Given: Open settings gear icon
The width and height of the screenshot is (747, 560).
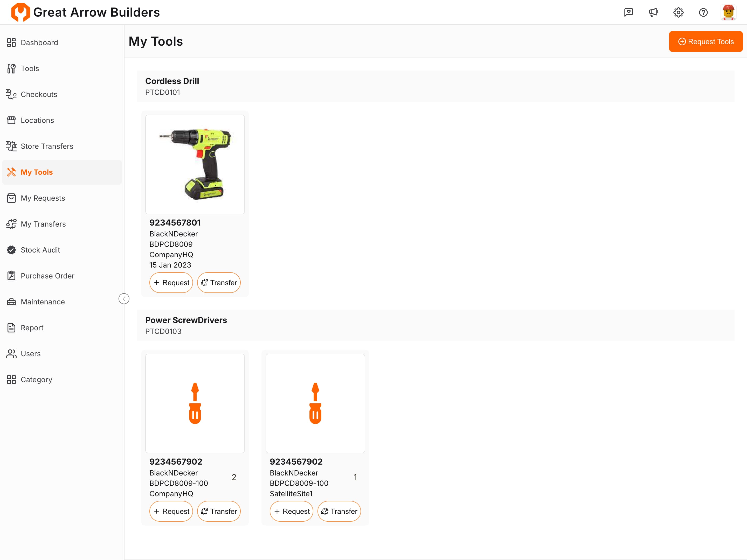Looking at the screenshot, I should [x=678, y=12].
